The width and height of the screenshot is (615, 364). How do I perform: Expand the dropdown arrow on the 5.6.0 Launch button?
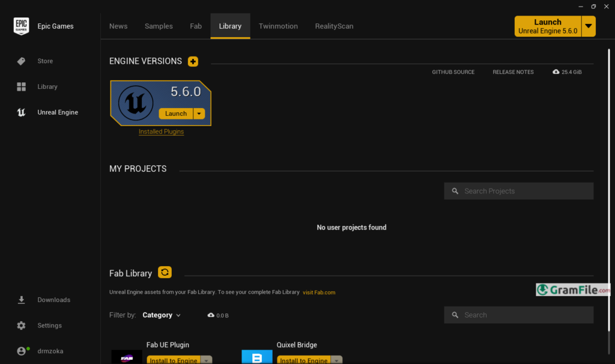tap(199, 114)
